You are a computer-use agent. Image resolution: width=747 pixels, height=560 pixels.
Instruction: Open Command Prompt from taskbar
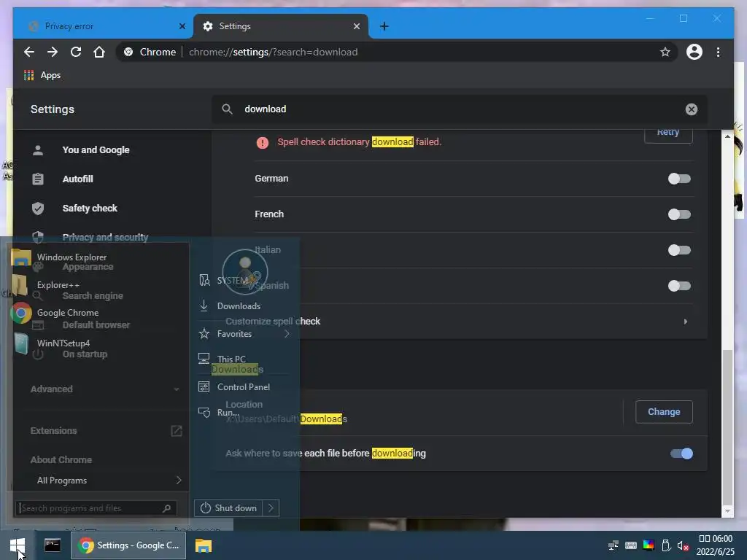click(x=53, y=545)
